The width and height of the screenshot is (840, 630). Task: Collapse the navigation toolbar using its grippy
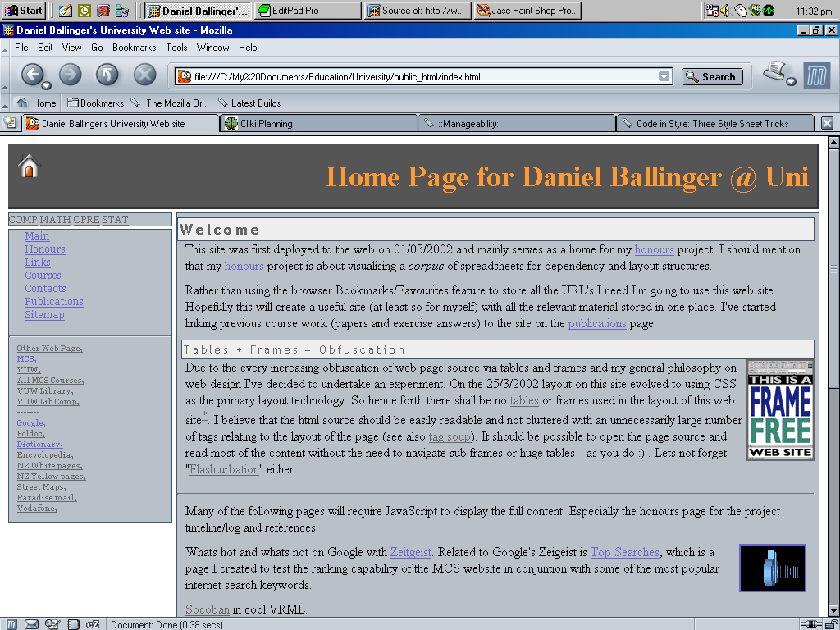pos(5,75)
